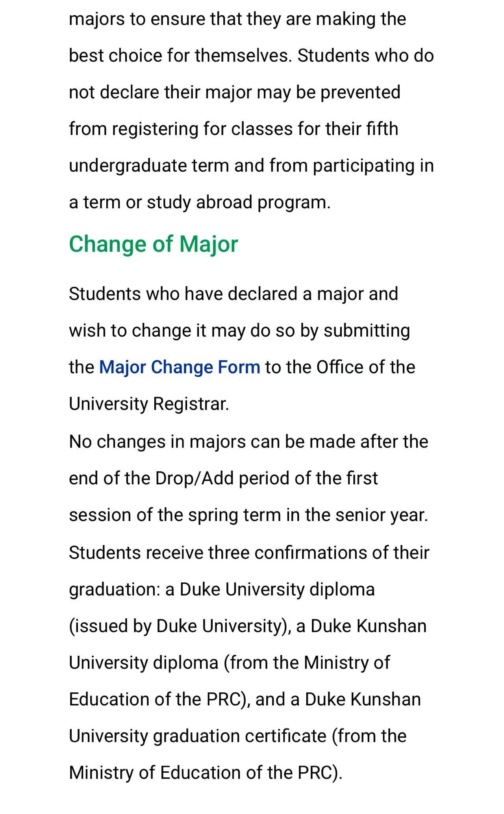
Task: Click the text 'to the Office of the'
Action: [x=340, y=367]
